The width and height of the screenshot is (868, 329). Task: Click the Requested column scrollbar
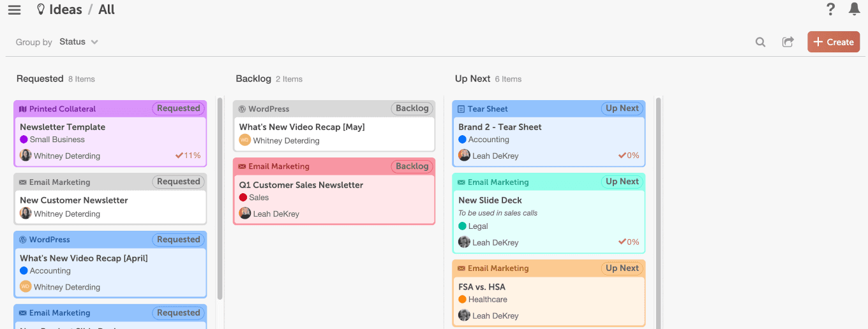pyautogui.click(x=220, y=198)
